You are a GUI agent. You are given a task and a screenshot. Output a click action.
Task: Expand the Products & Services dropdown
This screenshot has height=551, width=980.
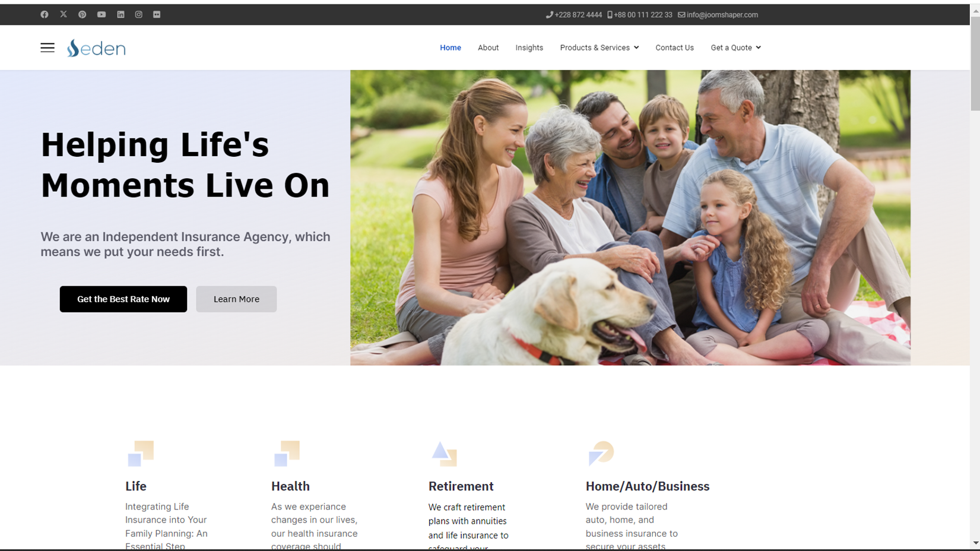[x=600, y=47]
